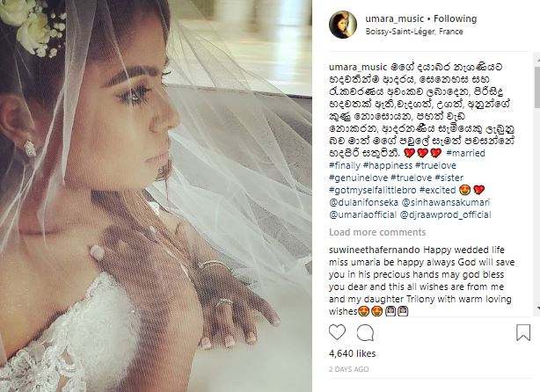The width and height of the screenshot is (540, 392).
Task: Open commenter suwineethafernando's profile
Action: [375, 250]
